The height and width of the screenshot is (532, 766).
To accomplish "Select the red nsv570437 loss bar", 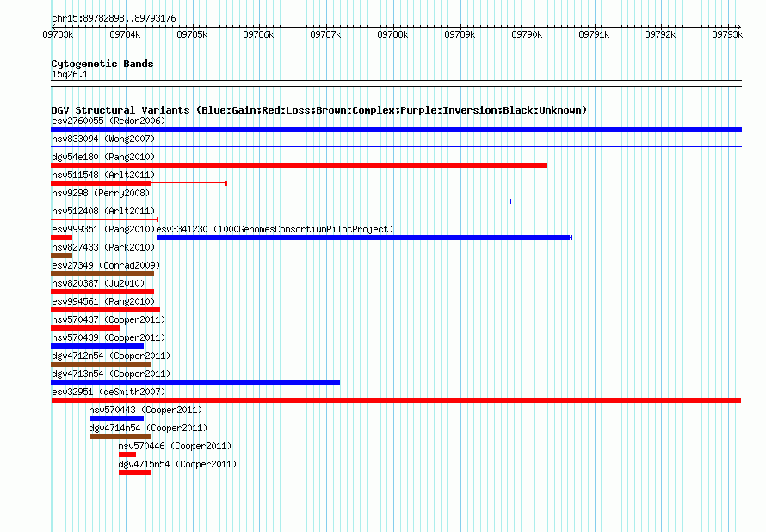I will 85,328.
